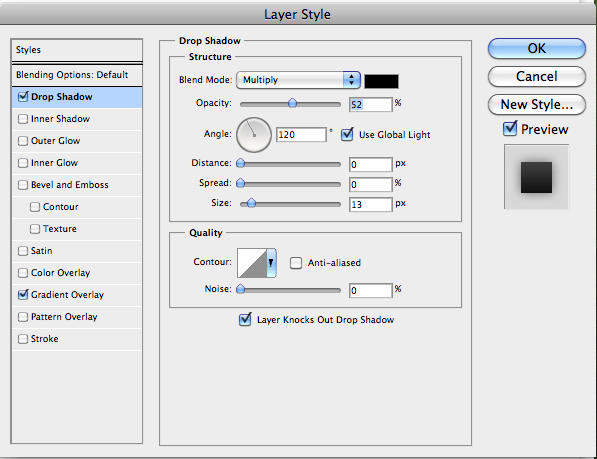Open the Contour picker arrow
597x459 pixels.
(x=271, y=263)
